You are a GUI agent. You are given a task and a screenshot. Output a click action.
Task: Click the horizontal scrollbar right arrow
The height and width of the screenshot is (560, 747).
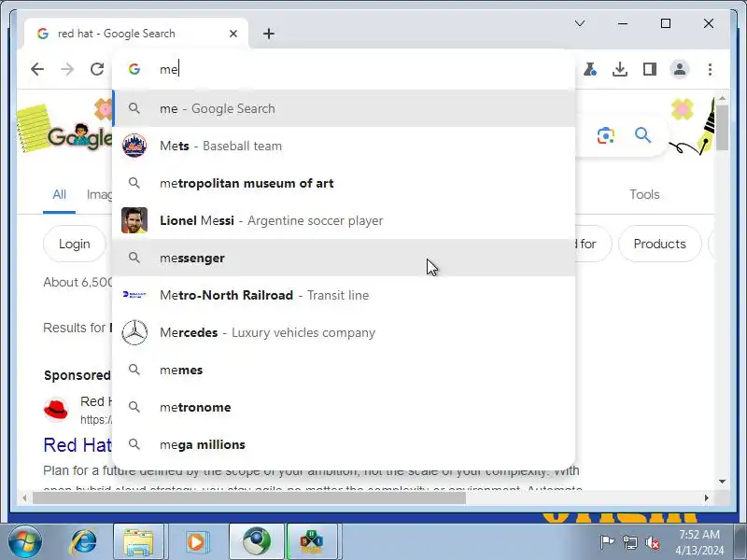(x=707, y=498)
